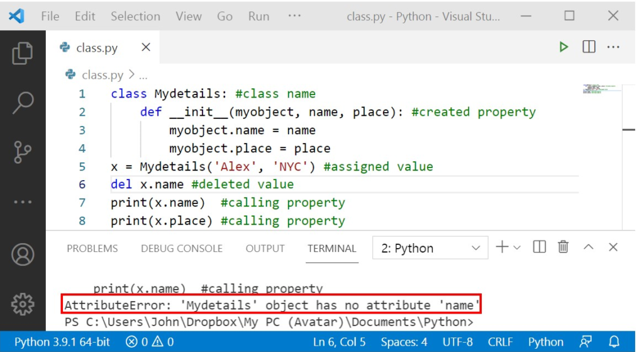Open the Edit menu
This screenshot has height=352, width=644.
point(85,16)
